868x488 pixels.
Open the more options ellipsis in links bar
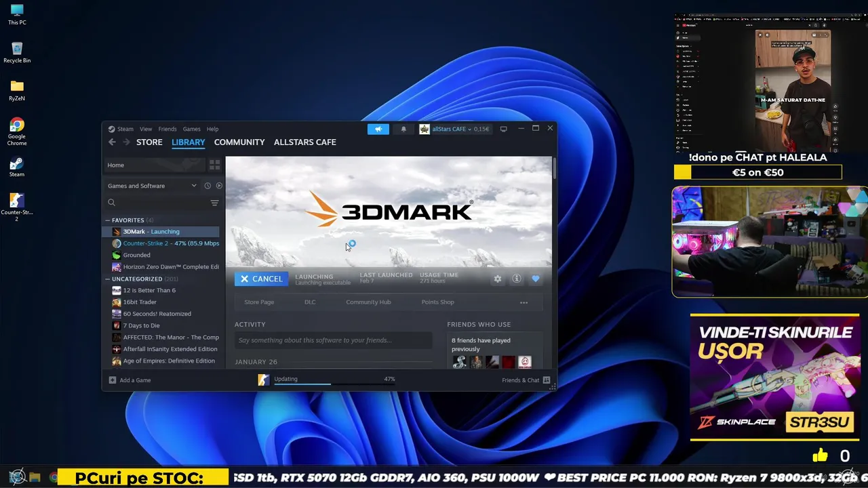click(x=524, y=302)
